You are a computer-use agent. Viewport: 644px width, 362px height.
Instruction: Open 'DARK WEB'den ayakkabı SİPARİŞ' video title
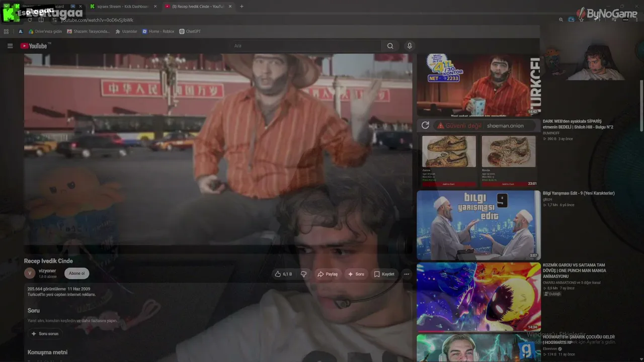point(578,124)
